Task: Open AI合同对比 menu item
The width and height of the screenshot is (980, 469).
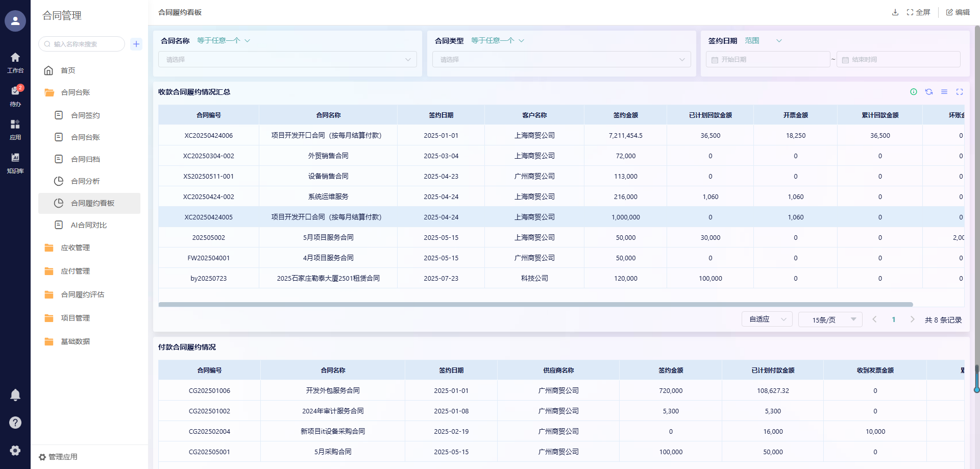Action: tap(88, 225)
